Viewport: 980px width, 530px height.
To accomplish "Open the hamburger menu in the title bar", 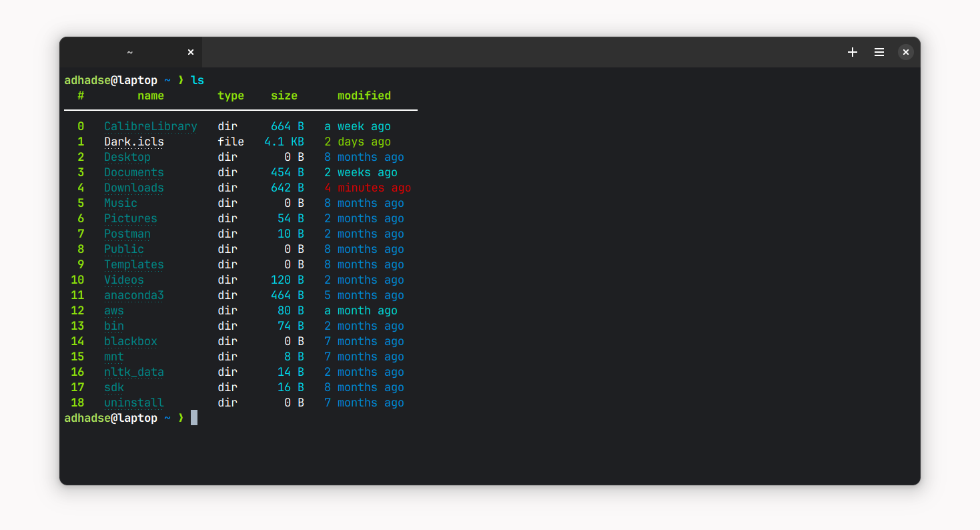I will (879, 51).
